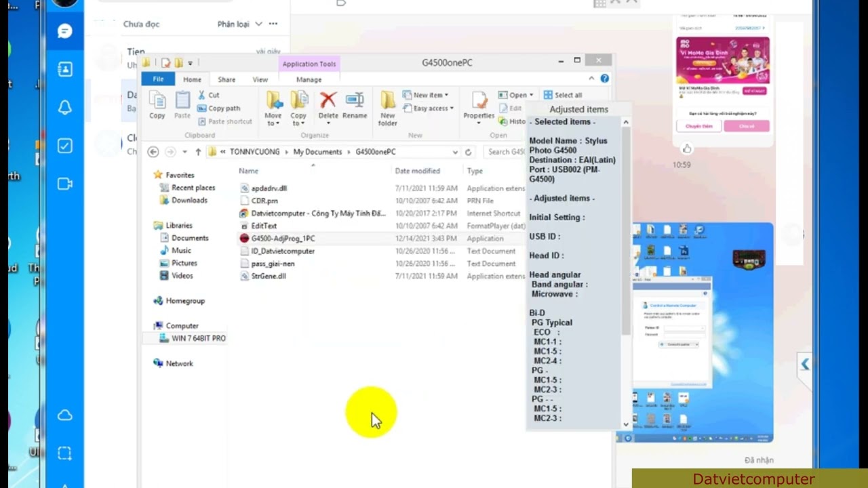Click Cut in the Clipboard group
The width and height of the screenshot is (868, 488).
[x=208, y=96]
